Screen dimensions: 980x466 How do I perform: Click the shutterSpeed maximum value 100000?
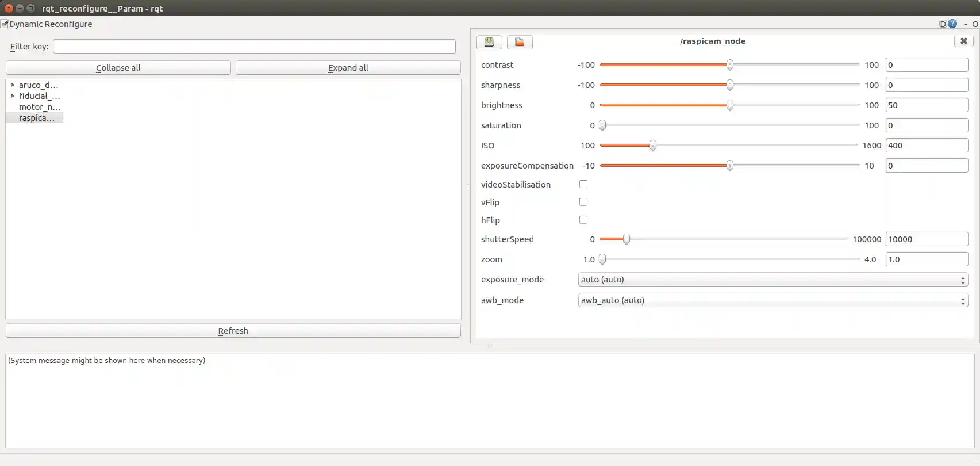coord(867,239)
